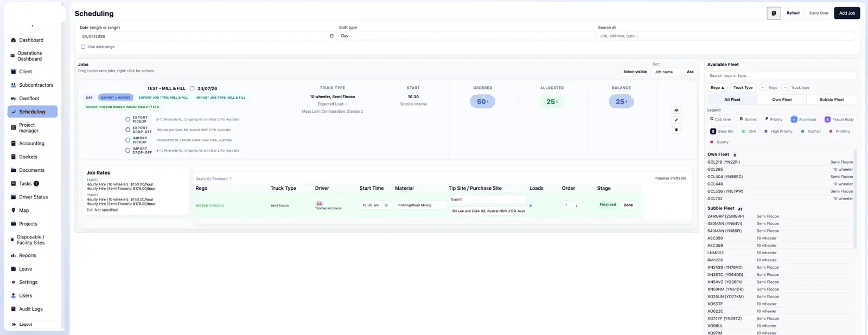
Task: Open the Shift type Day dropdown
Action: pos(467,36)
